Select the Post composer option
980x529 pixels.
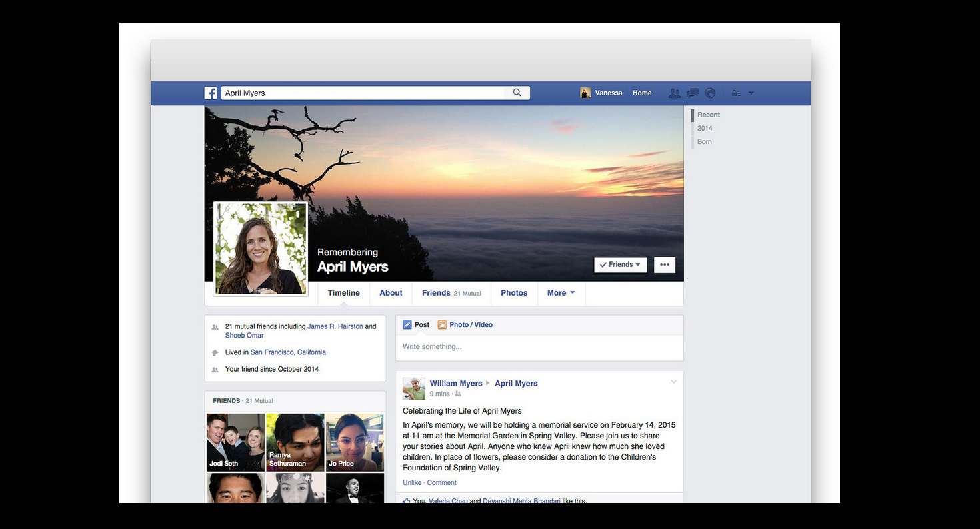tap(416, 325)
